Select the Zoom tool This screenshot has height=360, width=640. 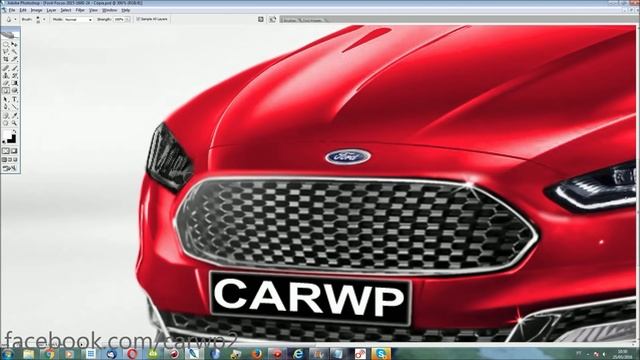click(15, 123)
